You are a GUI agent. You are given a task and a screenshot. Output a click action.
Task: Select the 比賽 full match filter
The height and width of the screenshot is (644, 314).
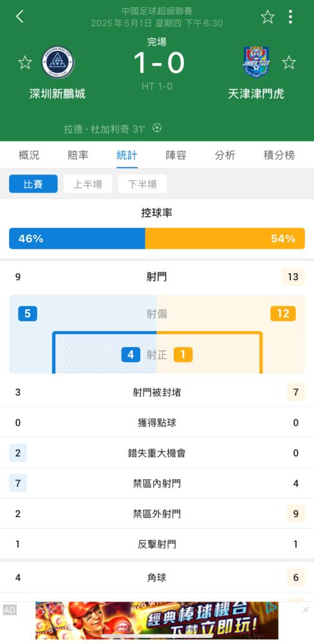[33, 184]
